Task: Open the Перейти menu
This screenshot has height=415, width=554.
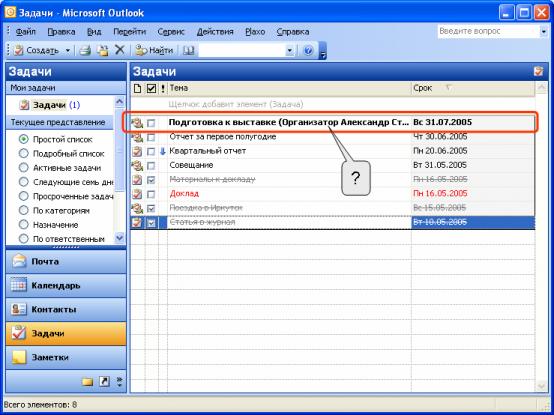Action: (129, 32)
